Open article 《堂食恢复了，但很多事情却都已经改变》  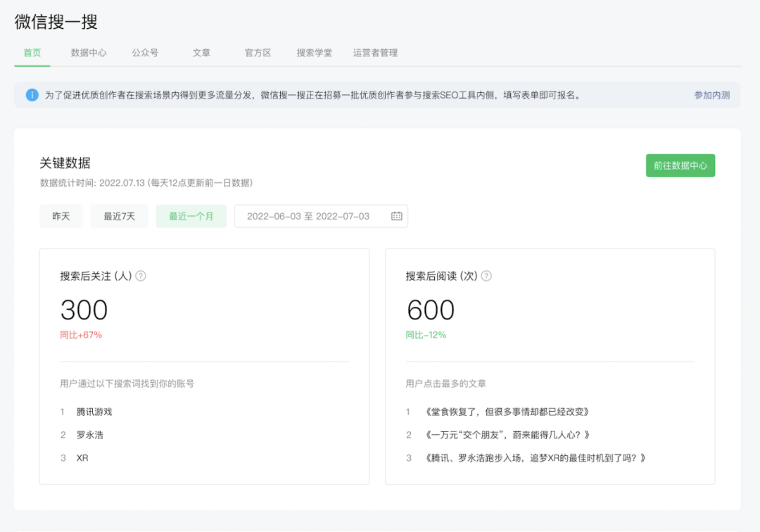click(x=507, y=412)
